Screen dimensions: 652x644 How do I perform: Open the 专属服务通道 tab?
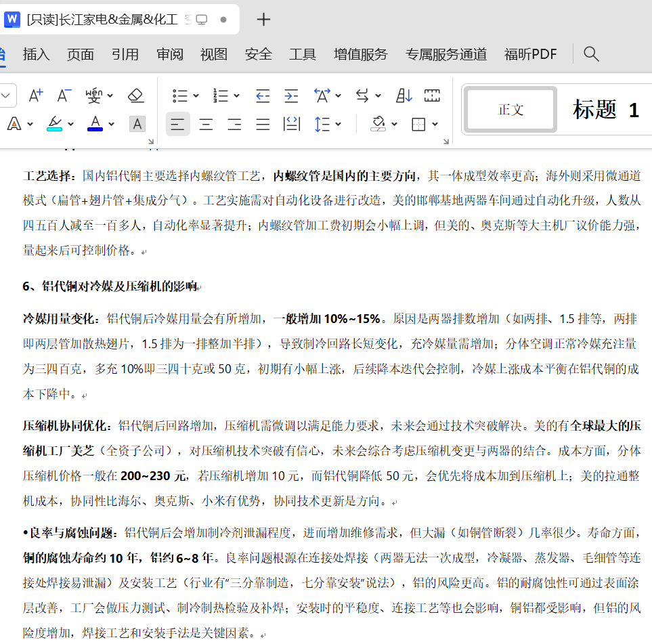(446, 54)
